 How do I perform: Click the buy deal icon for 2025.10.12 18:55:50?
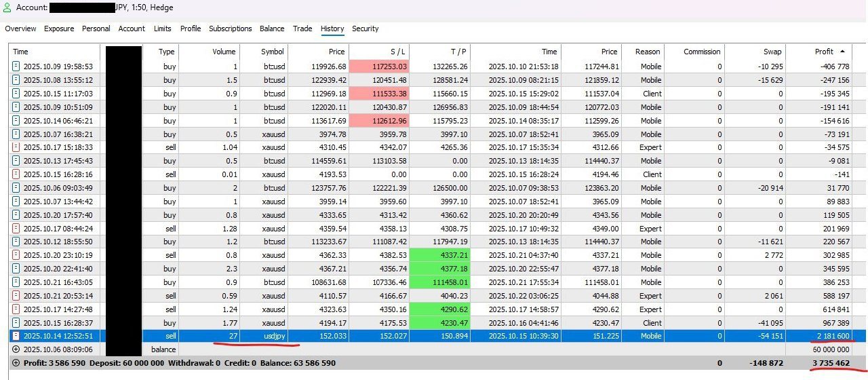pos(16,242)
